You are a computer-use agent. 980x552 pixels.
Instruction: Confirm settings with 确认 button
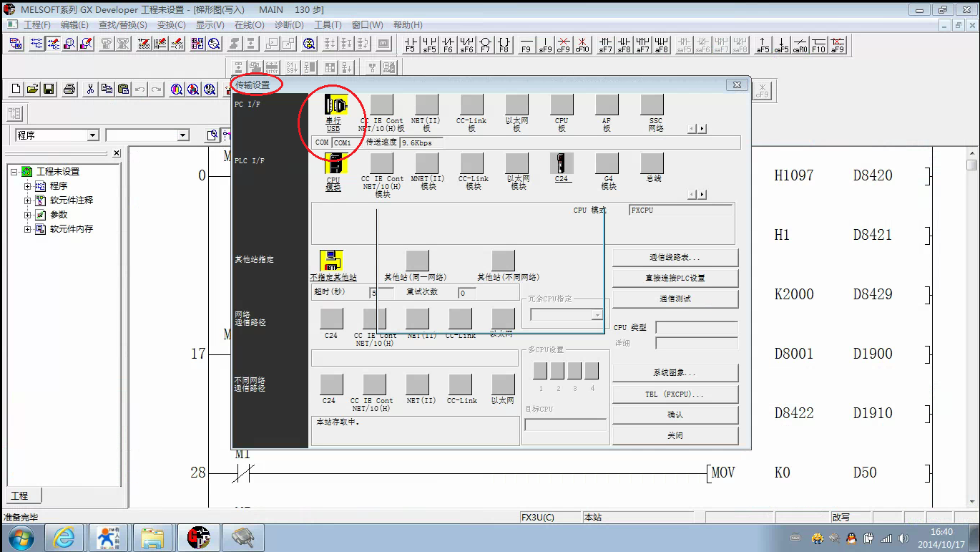click(x=675, y=415)
